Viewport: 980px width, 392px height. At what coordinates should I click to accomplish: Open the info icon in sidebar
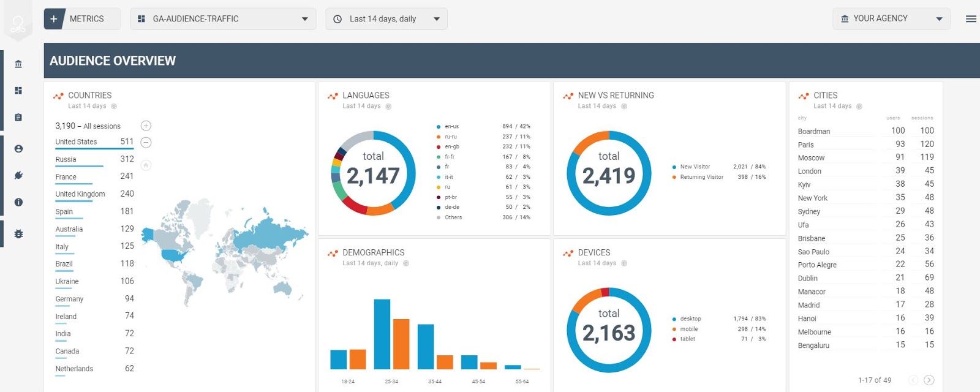[x=18, y=202]
